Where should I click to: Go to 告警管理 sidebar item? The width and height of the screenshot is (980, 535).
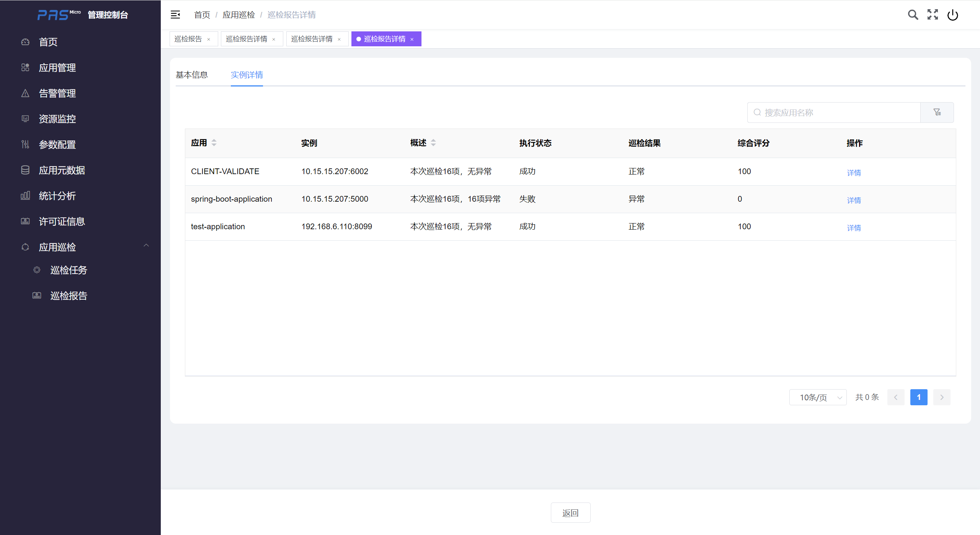point(57,93)
